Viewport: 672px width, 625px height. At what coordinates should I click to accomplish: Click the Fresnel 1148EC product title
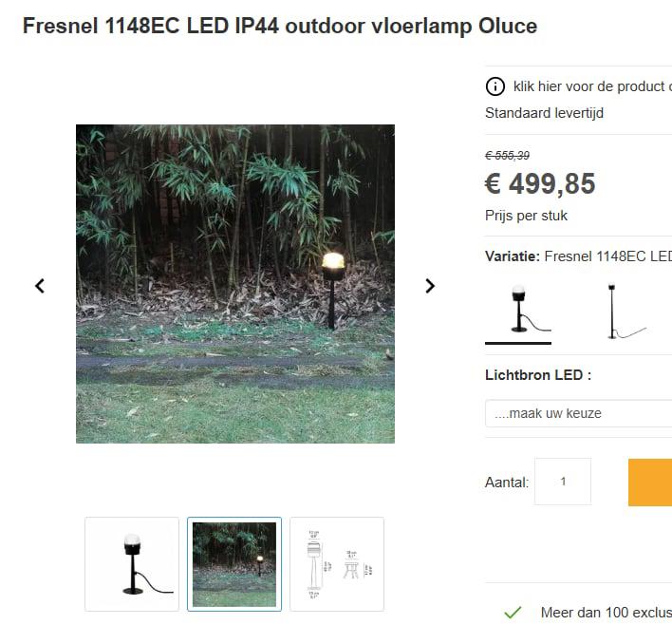pos(280,27)
